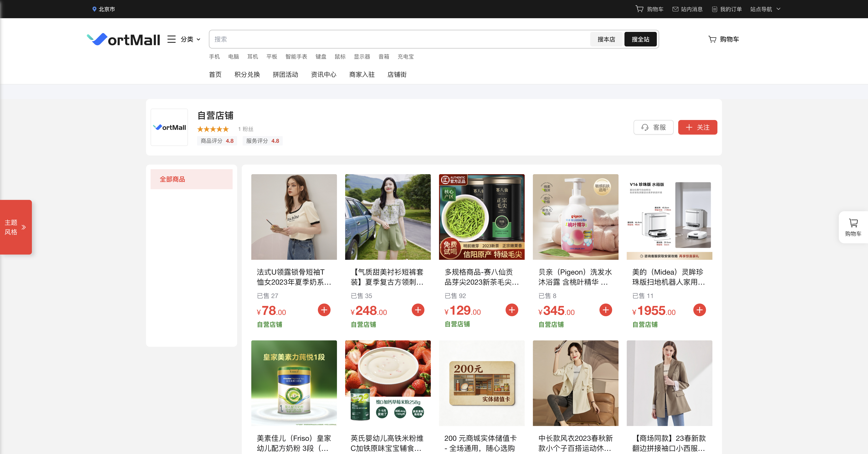Open the floating 购物车 widget on right

(x=853, y=227)
